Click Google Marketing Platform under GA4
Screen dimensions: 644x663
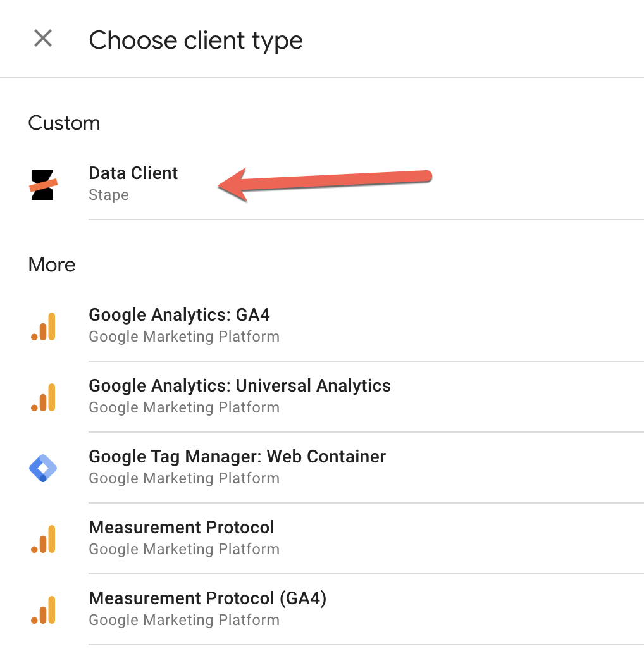coord(184,337)
